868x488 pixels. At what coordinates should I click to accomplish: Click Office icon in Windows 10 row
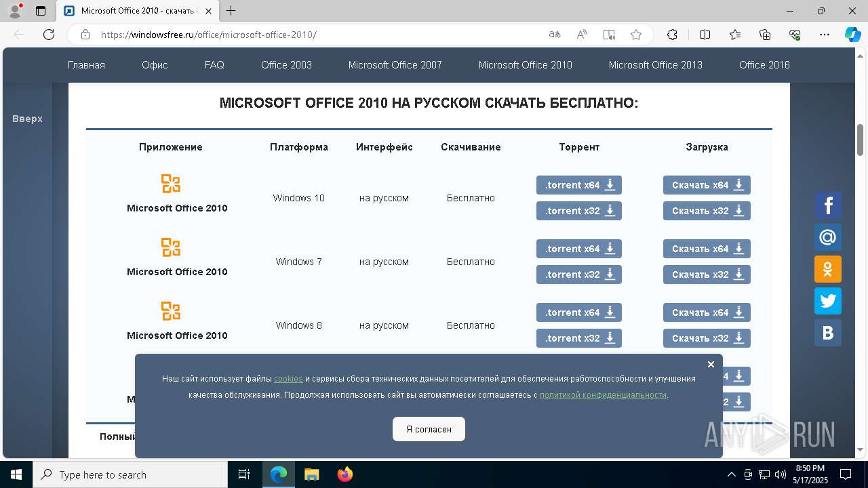tap(171, 184)
